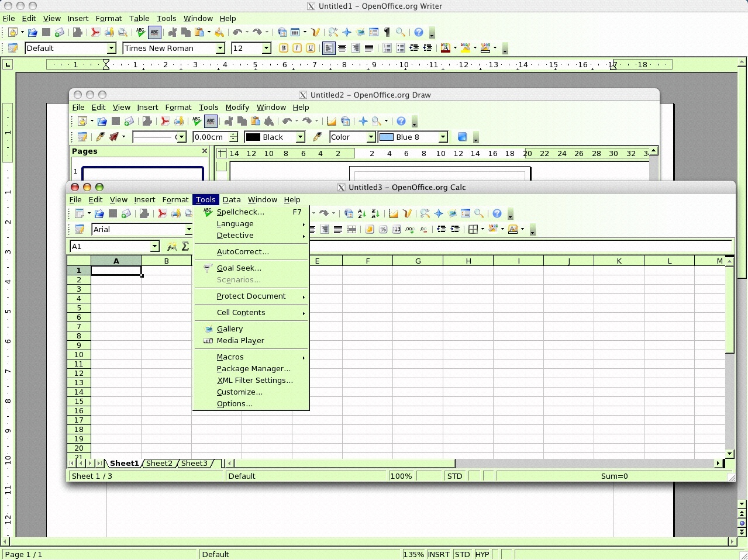Click Calc Insert Chart icon
This screenshot has width=748, height=560.
(394, 214)
